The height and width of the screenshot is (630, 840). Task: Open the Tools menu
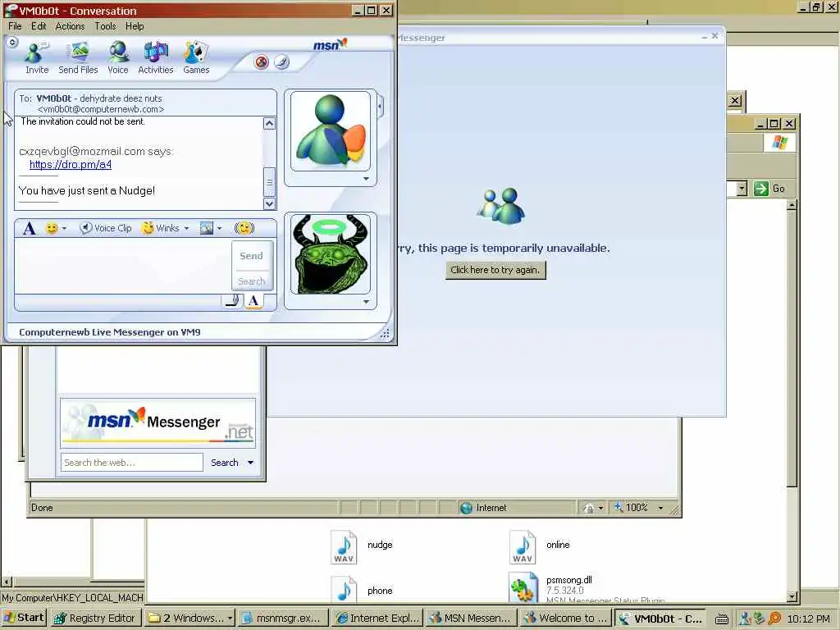click(106, 26)
